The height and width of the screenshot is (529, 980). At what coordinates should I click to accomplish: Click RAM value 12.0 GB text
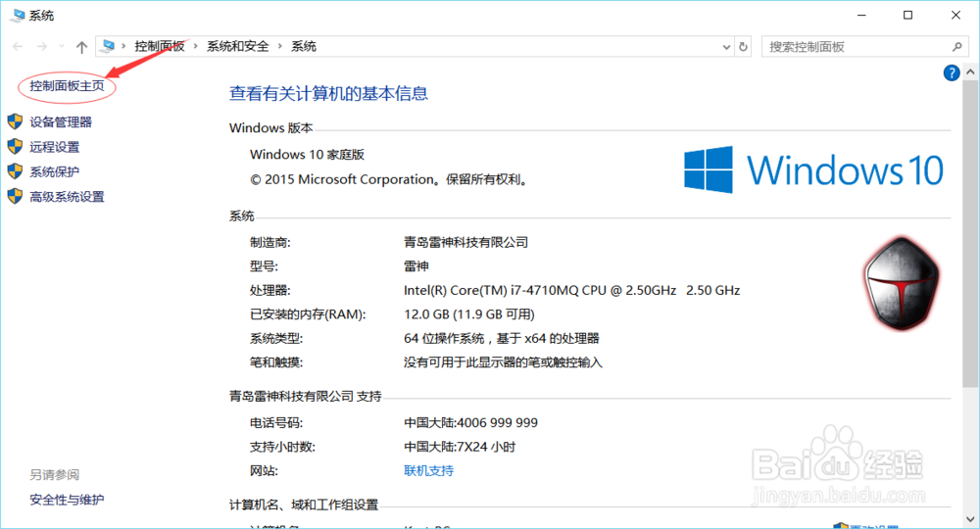pyautogui.click(x=469, y=314)
